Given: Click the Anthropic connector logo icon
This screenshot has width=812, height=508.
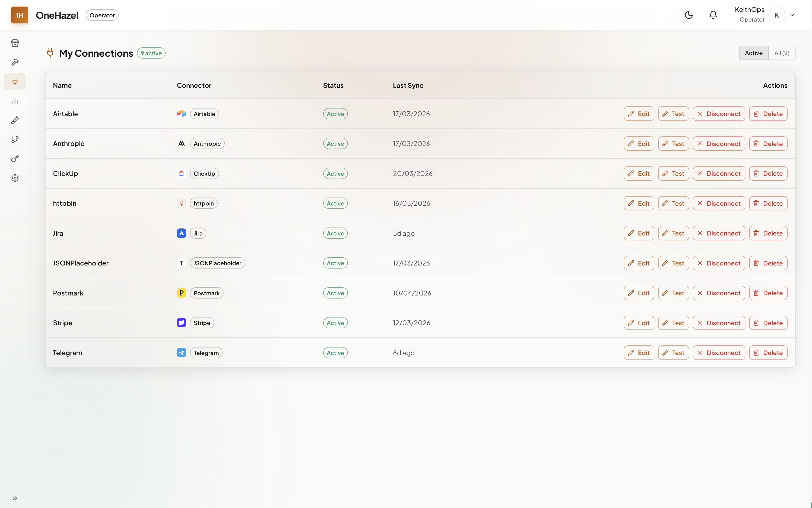Looking at the screenshot, I should tap(181, 143).
